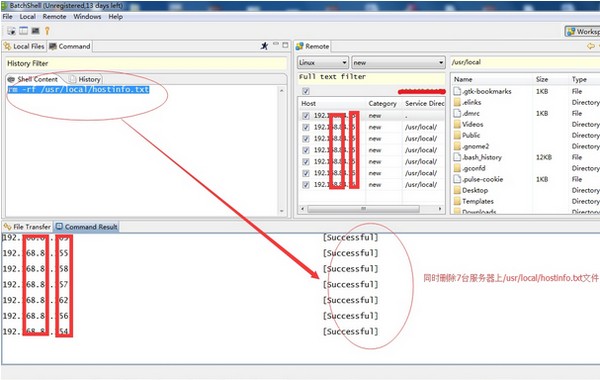The height and width of the screenshot is (380, 600).
Task: Click the yellow back arrow in Remote panel
Action: pos(591,46)
